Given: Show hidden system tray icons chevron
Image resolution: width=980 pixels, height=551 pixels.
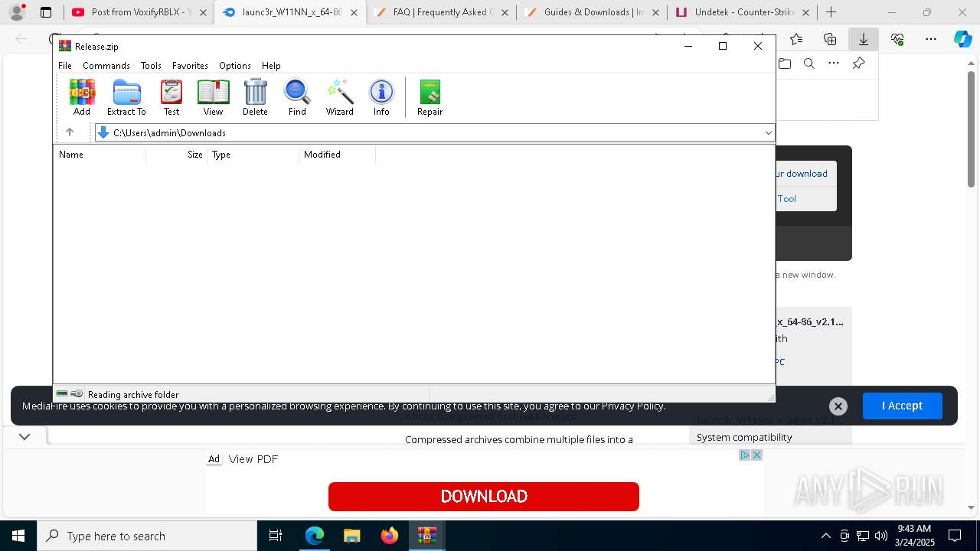Looking at the screenshot, I should pos(825,536).
